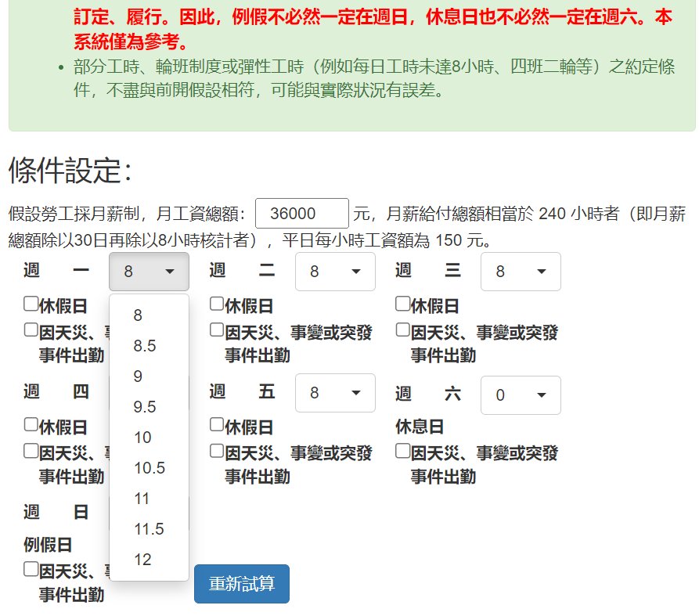Select 10.5 hours option
Viewport: 699px width, 616px height.
click(x=149, y=467)
